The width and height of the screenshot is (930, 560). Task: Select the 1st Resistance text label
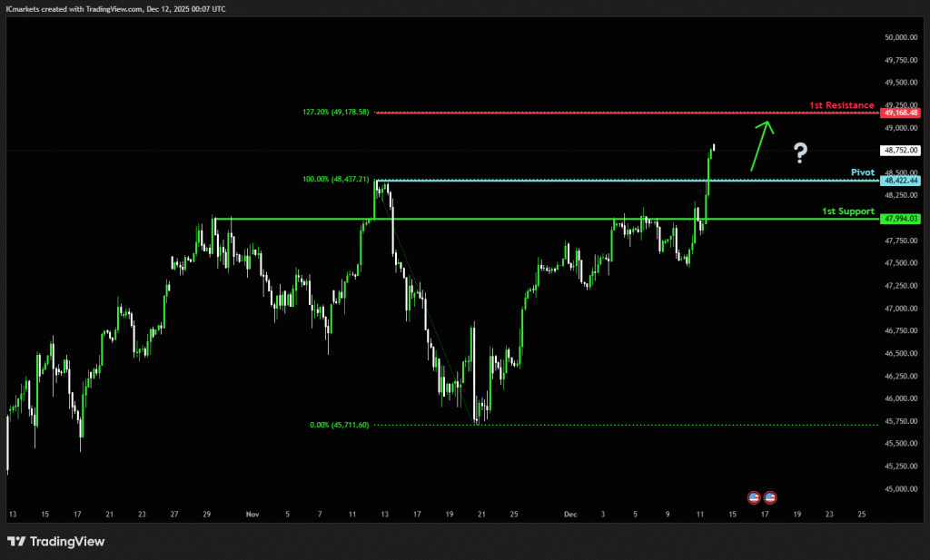pos(841,105)
